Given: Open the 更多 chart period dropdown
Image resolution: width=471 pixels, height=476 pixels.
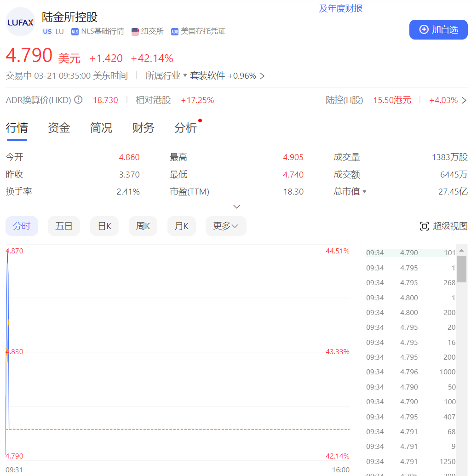Looking at the screenshot, I should point(226,226).
